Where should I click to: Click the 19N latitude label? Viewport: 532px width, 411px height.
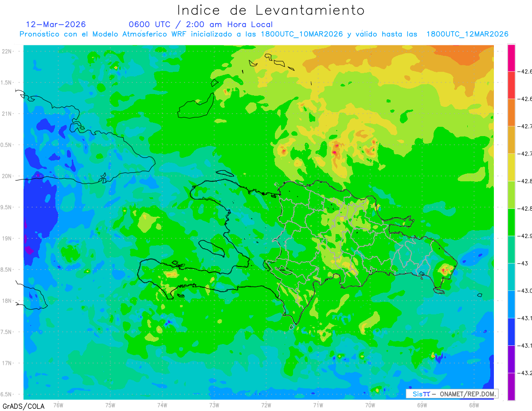point(6,239)
